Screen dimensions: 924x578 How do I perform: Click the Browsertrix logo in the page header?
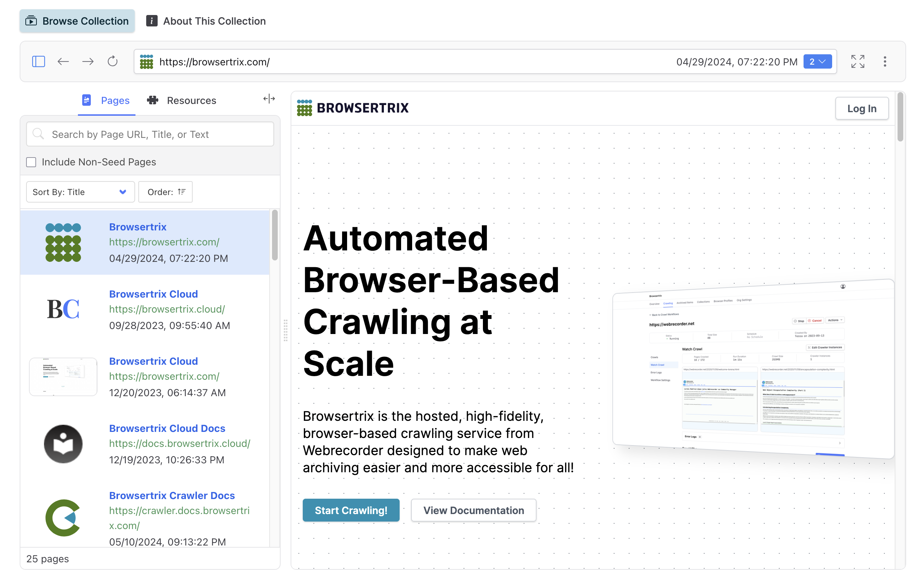coord(305,108)
